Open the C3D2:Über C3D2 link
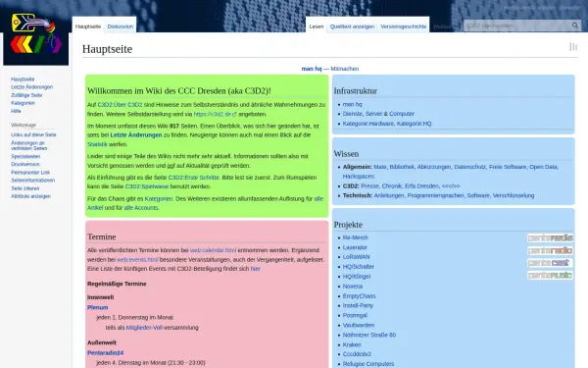Image resolution: width=588 pixels, height=368 pixels. coord(120,105)
